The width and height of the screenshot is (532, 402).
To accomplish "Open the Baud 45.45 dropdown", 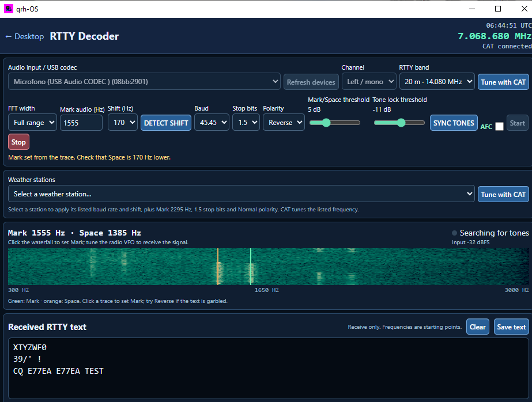I will coord(212,122).
